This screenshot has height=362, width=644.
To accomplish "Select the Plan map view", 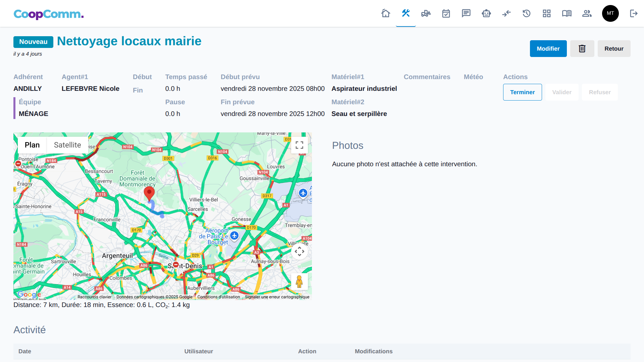I will point(32,145).
